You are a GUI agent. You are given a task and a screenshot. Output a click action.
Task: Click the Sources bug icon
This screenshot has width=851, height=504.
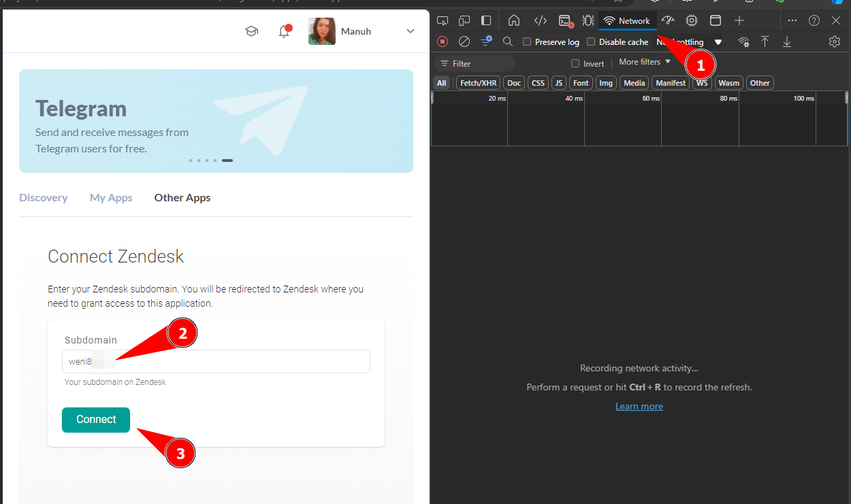pyautogui.click(x=588, y=20)
